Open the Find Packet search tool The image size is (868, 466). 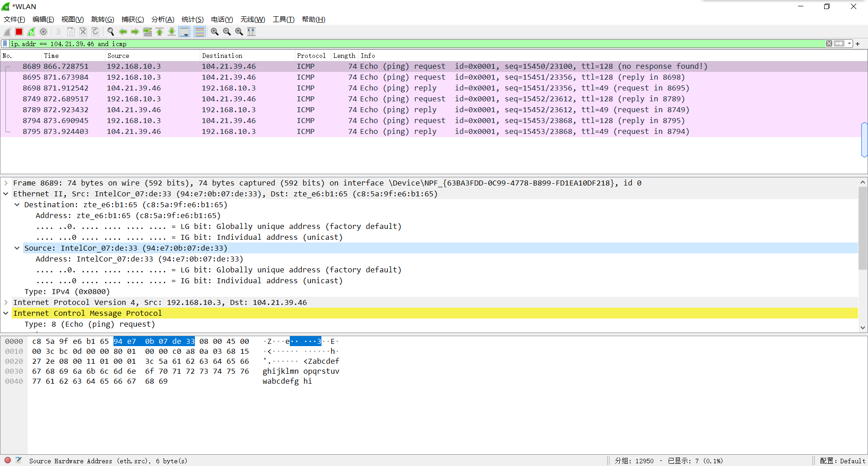pyautogui.click(x=110, y=32)
